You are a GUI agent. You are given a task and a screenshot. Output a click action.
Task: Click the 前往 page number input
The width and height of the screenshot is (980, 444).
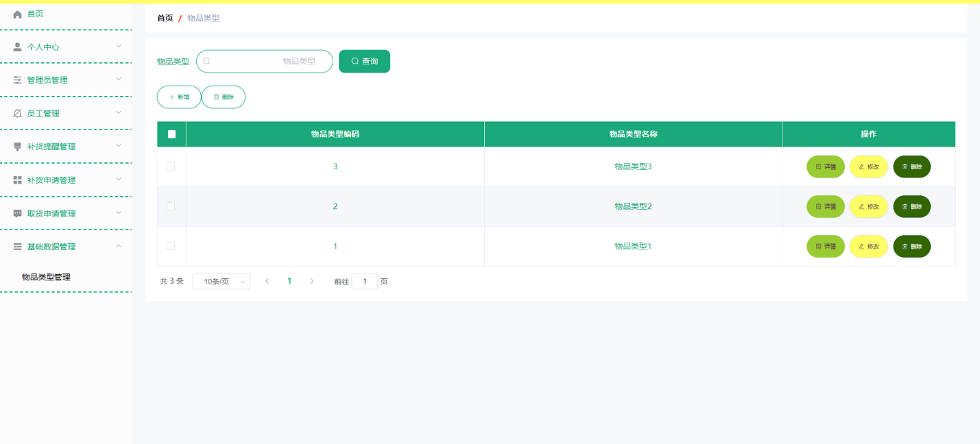pos(365,282)
